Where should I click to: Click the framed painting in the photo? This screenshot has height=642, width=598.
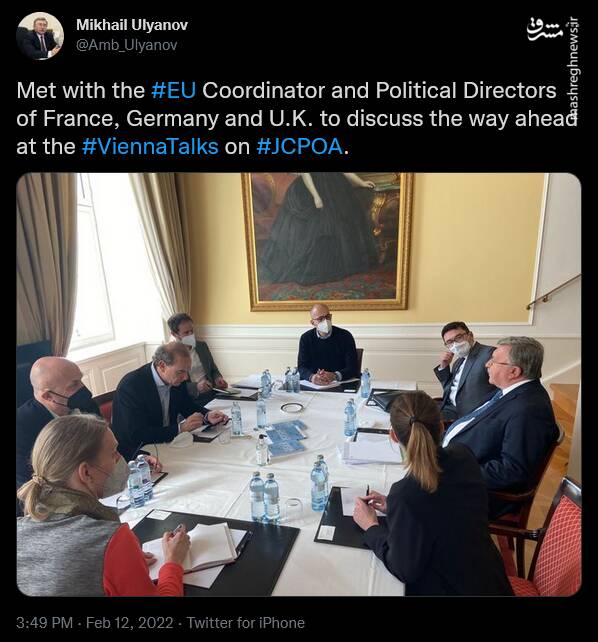[x=327, y=241]
